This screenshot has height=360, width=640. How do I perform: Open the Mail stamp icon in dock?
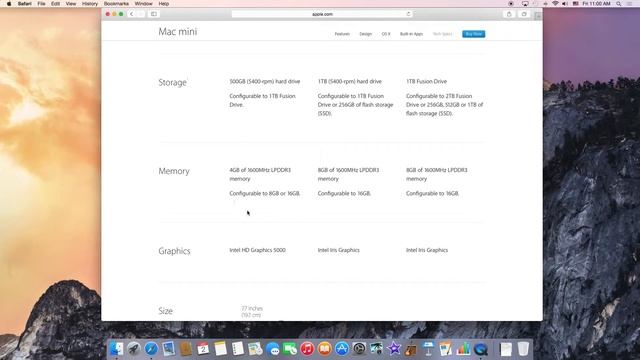click(168, 349)
